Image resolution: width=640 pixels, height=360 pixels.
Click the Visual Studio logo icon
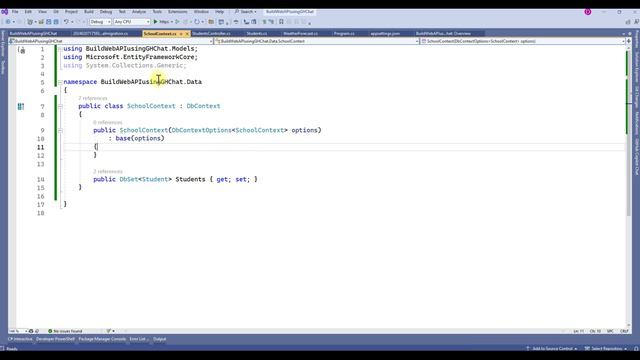[x=4, y=12]
